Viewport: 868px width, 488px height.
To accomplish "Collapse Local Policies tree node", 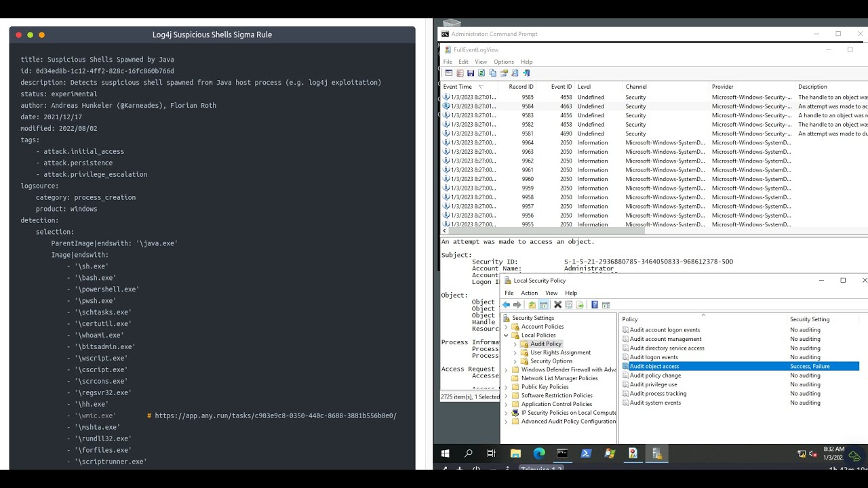I will [x=506, y=335].
